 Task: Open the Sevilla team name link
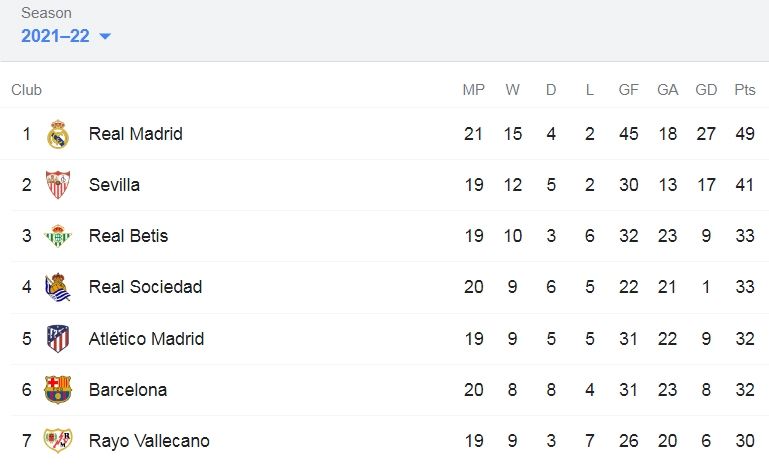114,185
